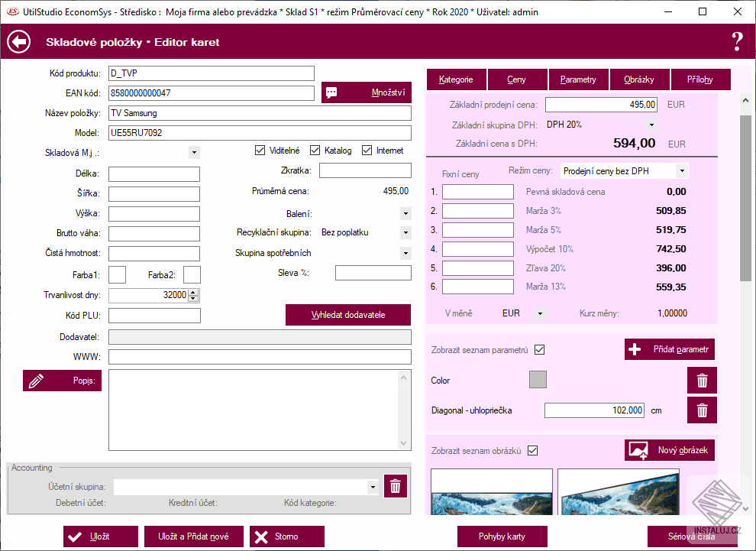Disable Zobrazit seznam parametrů checkbox
The image size is (756, 551).
pyautogui.click(x=540, y=350)
